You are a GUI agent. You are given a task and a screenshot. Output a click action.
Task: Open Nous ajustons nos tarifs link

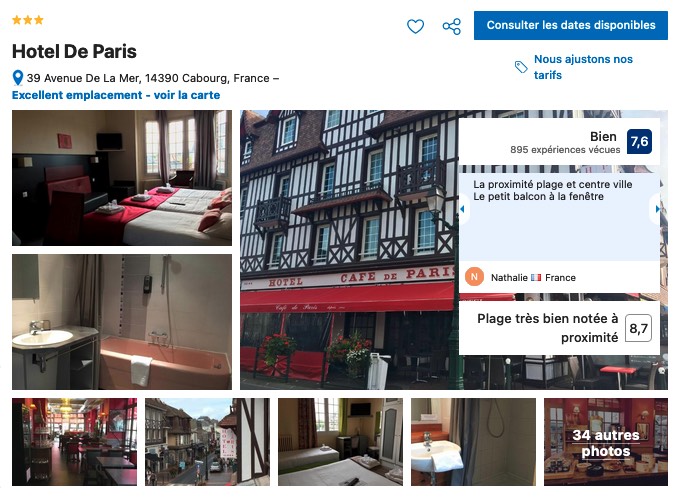click(x=583, y=67)
